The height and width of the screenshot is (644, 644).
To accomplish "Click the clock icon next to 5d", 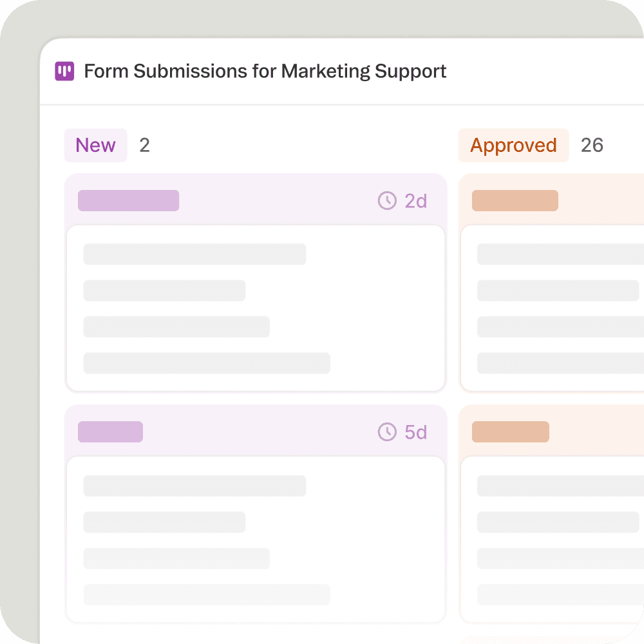I will [387, 431].
